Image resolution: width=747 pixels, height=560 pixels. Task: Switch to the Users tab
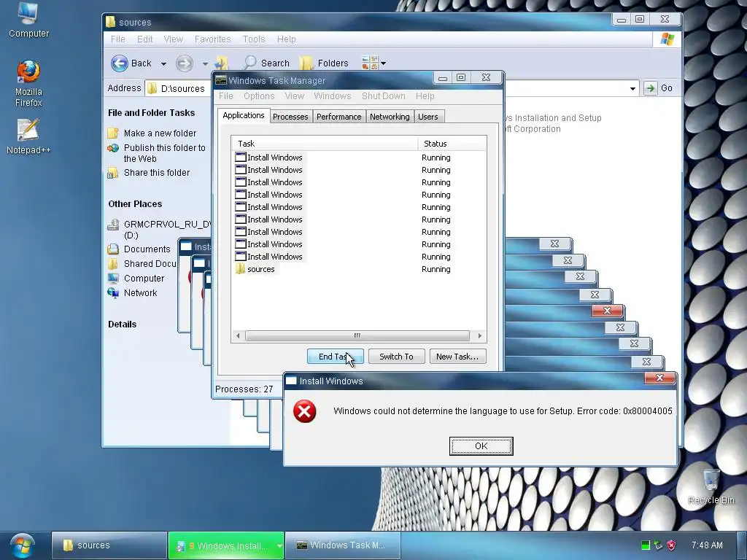pyautogui.click(x=427, y=117)
